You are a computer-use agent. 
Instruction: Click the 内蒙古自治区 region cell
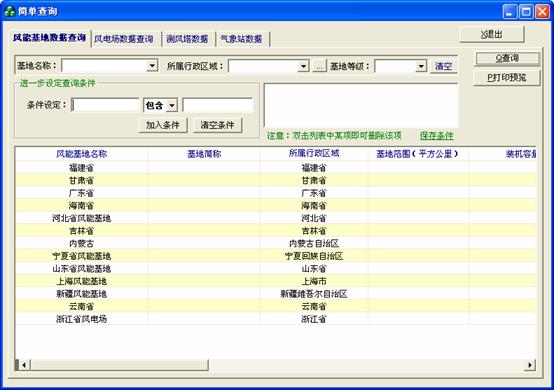point(314,243)
